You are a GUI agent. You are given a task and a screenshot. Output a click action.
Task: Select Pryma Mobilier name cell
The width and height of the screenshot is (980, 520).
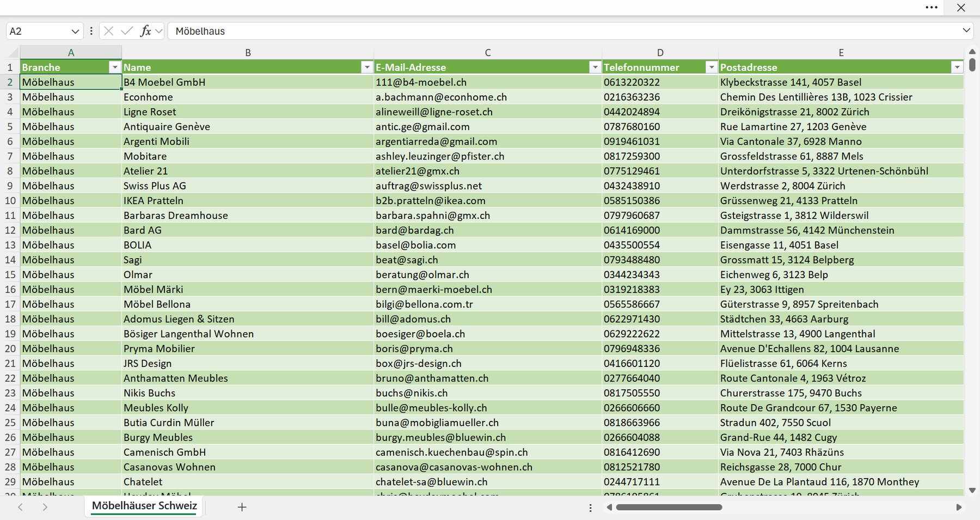pyautogui.click(x=248, y=348)
